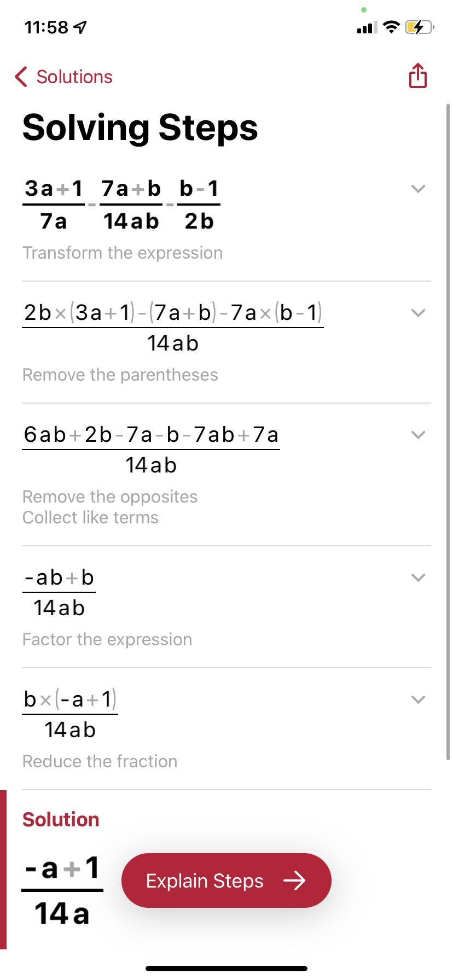Tap the share icon at top right
The image size is (453, 980).
(417, 75)
